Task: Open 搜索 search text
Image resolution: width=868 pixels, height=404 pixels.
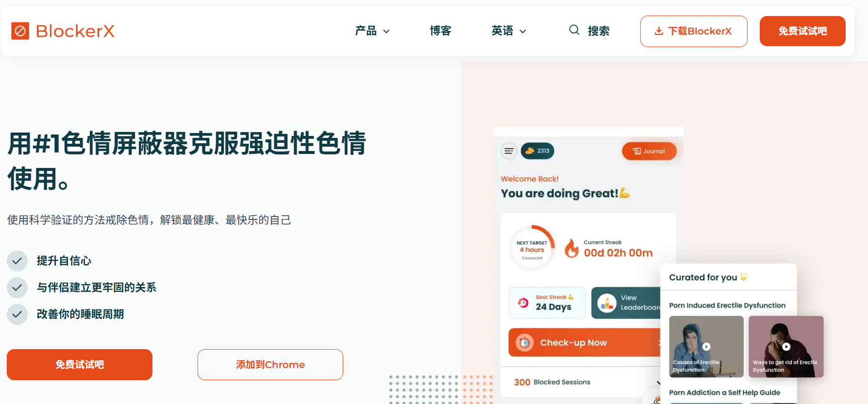Action: (599, 31)
